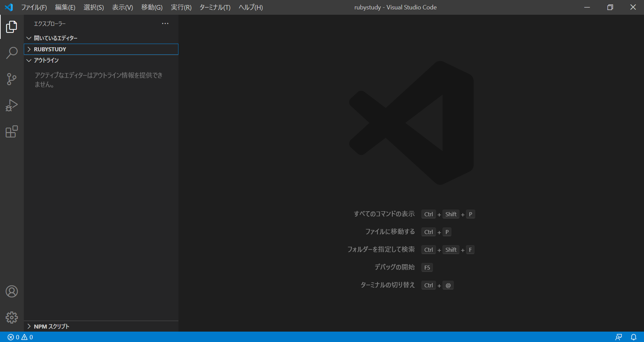Expand the NPM スクリプト section
The height and width of the screenshot is (342, 644).
click(x=101, y=326)
